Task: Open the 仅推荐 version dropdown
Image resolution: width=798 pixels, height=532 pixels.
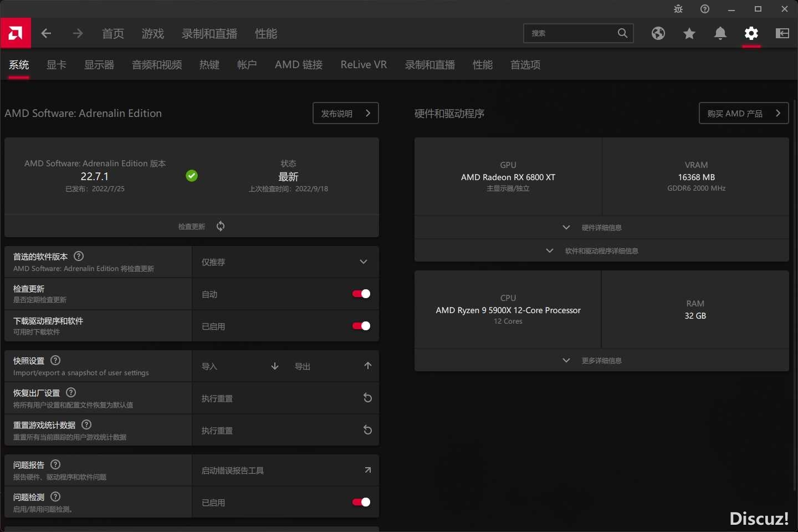Action: point(285,262)
